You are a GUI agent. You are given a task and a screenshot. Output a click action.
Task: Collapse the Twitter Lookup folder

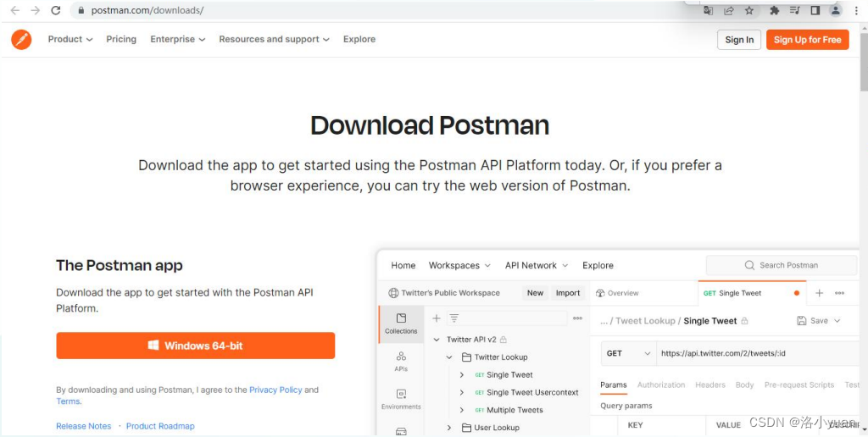(x=449, y=357)
